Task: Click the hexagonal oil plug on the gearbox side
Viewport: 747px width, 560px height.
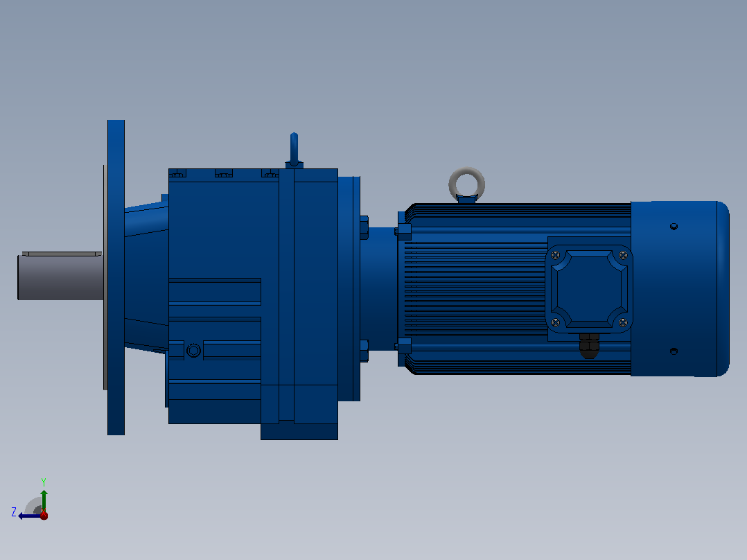Action: 193,351
